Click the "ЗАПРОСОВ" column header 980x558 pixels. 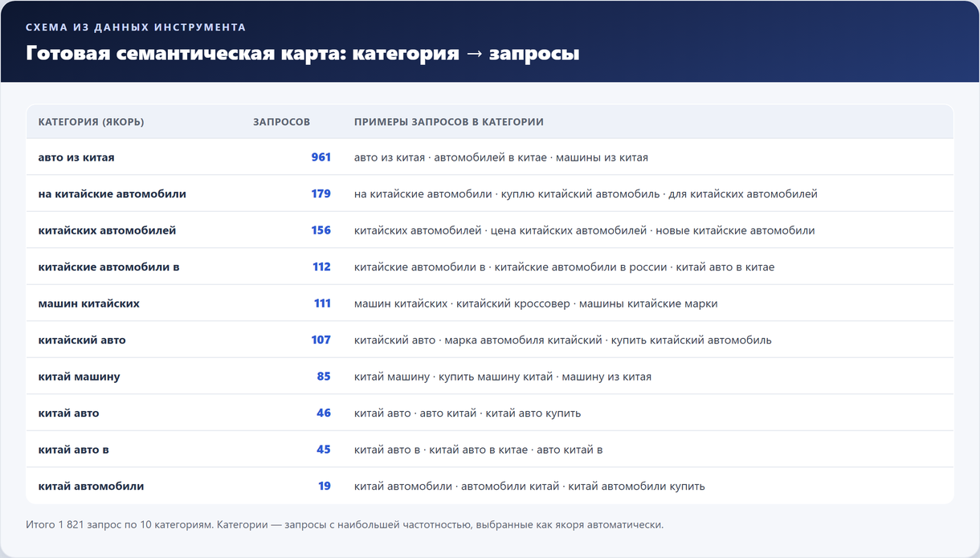coord(281,122)
